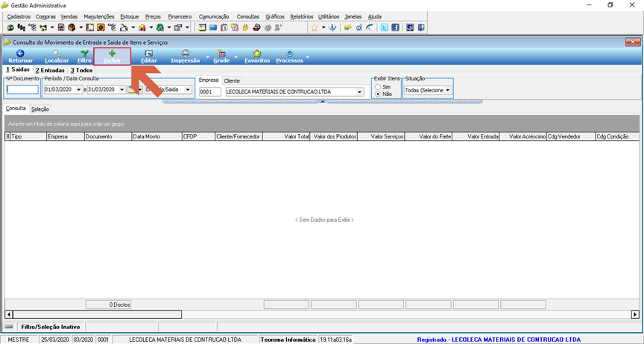
Task: Click the yellow folder icon after the anchor
Action: point(347,28)
